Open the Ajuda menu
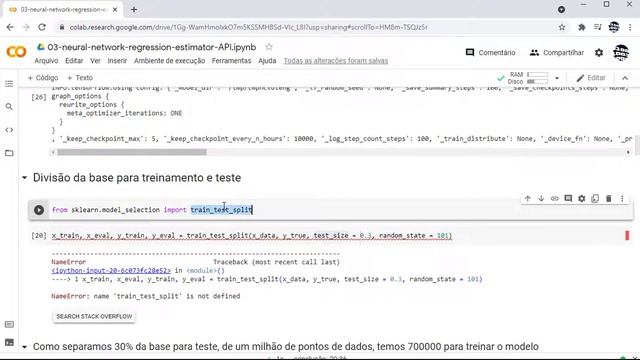 pyautogui.click(x=267, y=61)
